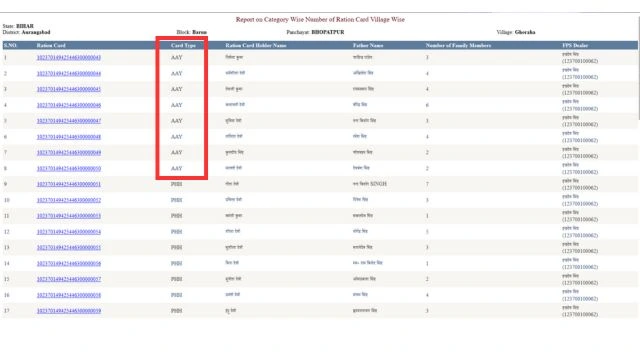Open ration card link ending 049 in row 7

pyautogui.click(x=69, y=153)
